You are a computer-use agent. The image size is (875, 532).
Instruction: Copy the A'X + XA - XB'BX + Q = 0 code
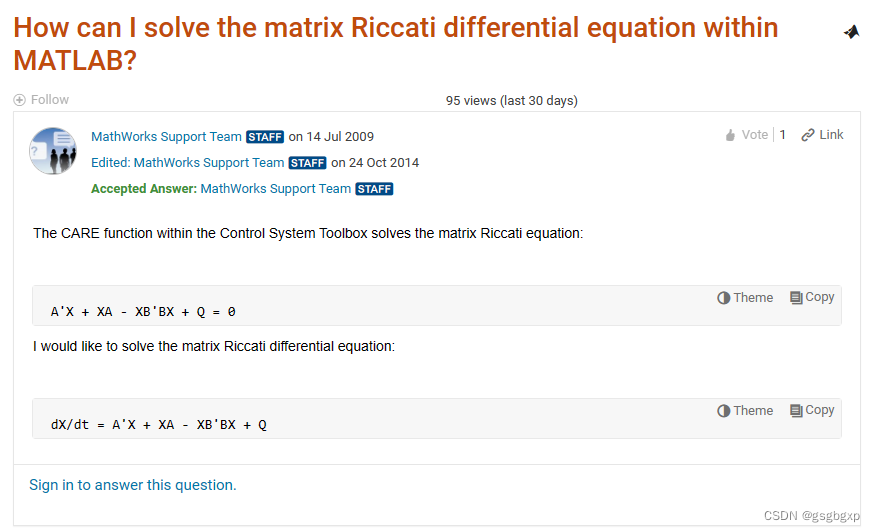coord(812,297)
